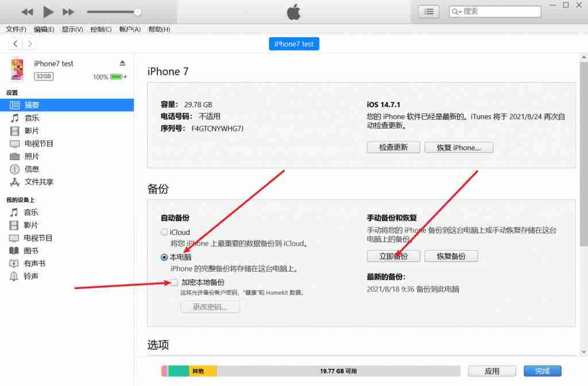Click the iOS 14.7.1 version text
This screenshot has height=386, width=588.
pyautogui.click(x=383, y=104)
